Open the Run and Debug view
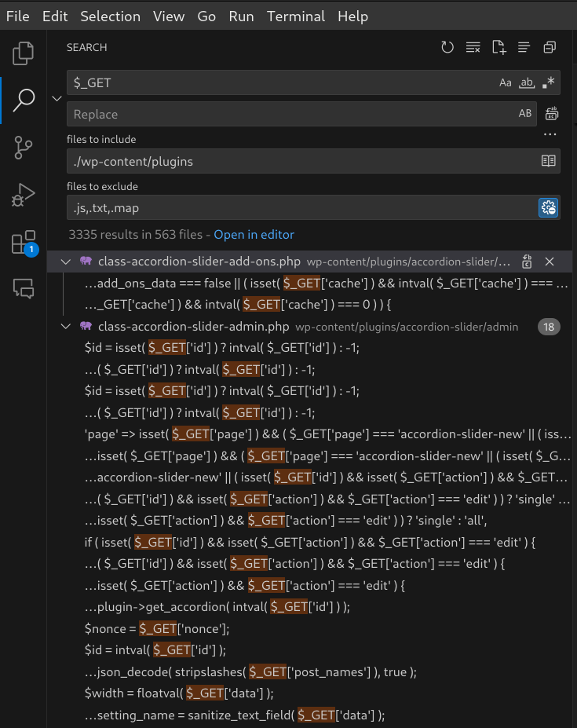This screenshot has width=577, height=728. coord(24,195)
